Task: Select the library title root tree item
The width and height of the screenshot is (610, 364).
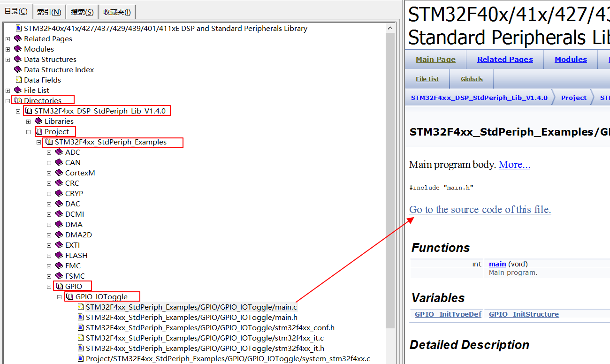Action: point(166,28)
